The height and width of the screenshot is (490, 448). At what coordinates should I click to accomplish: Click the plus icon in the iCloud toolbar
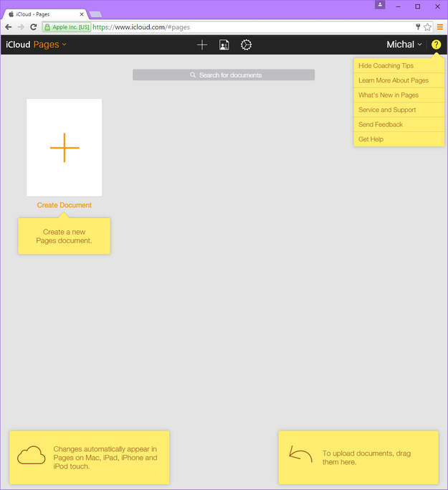[202, 44]
